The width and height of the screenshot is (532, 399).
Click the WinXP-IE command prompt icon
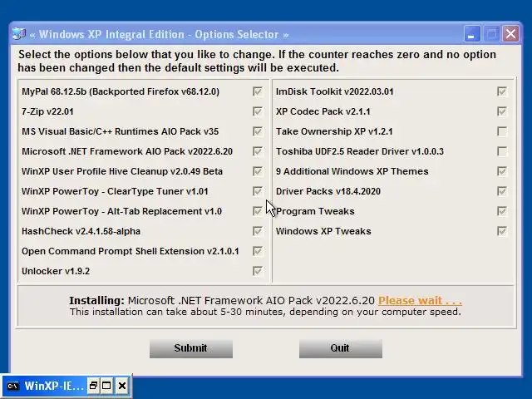[x=13, y=386]
